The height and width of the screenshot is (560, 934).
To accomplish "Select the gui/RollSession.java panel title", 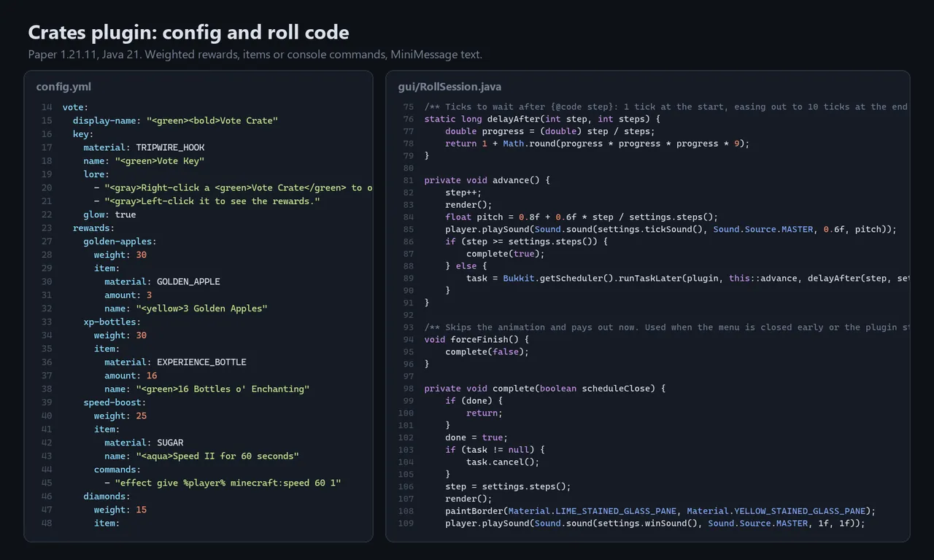I will (x=449, y=87).
